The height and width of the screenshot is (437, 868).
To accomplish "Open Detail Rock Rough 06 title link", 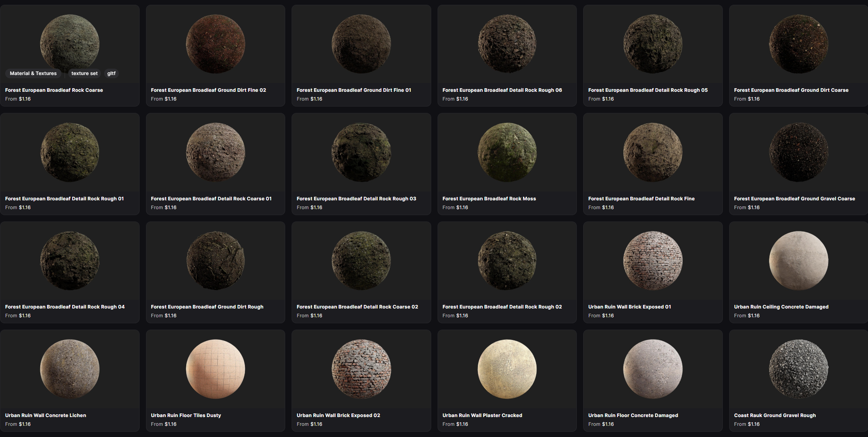I will [502, 90].
